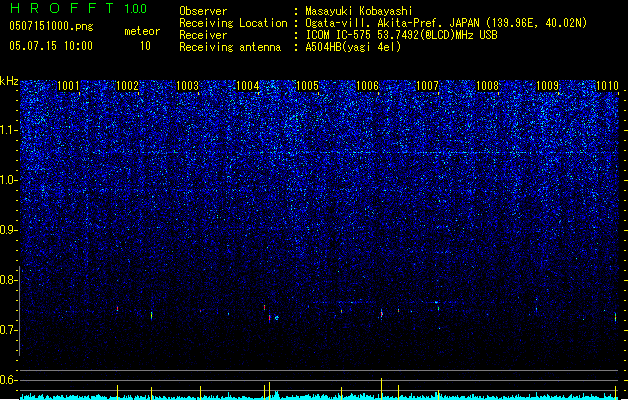Select the 1003 time marker
This screenshot has height=400, width=629.
point(187,86)
